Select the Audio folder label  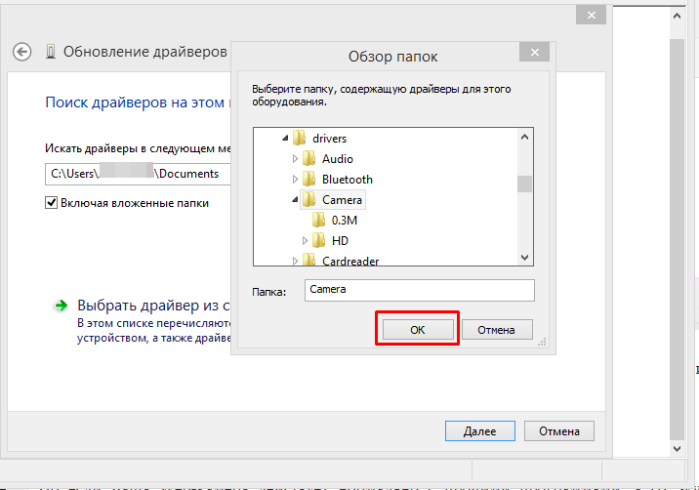click(x=337, y=159)
